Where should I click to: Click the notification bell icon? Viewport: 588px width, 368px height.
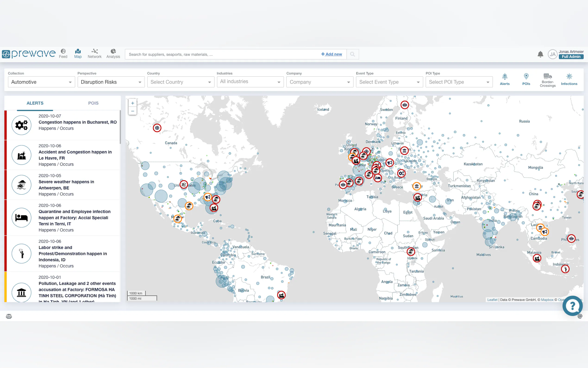coord(540,54)
